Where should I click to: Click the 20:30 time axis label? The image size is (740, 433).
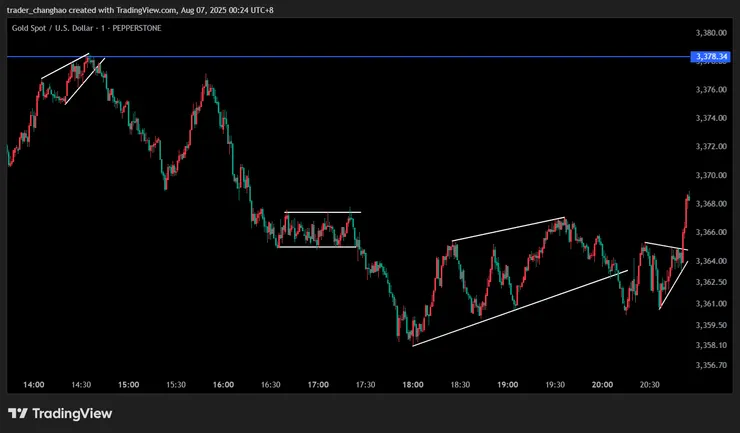click(x=649, y=385)
